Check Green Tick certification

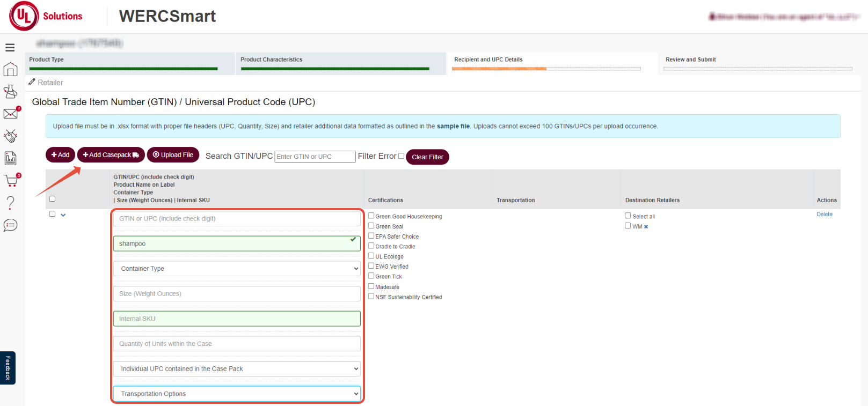(x=371, y=276)
